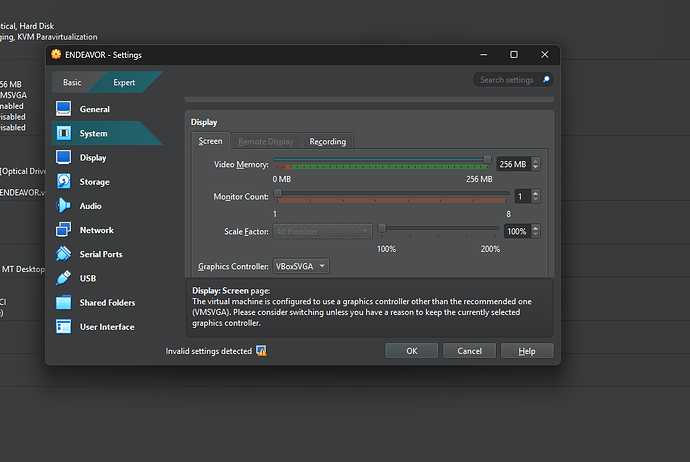Click the User Interface window icon

click(63, 326)
